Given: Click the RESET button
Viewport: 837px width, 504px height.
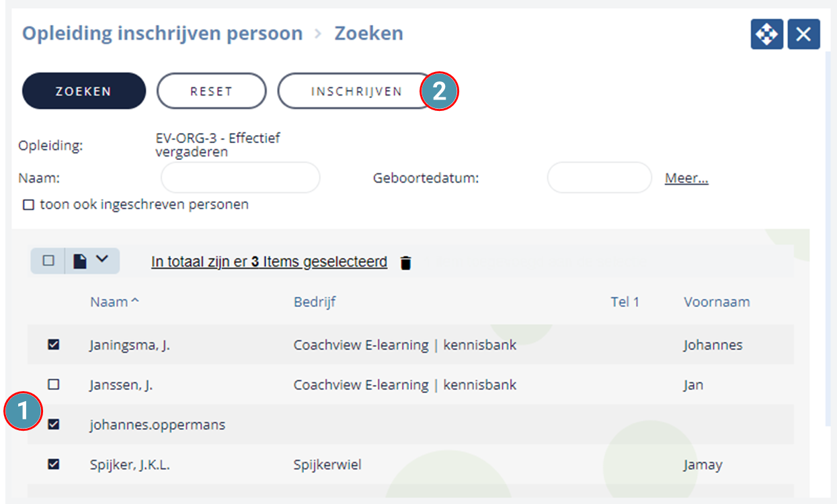Looking at the screenshot, I should [x=212, y=91].
